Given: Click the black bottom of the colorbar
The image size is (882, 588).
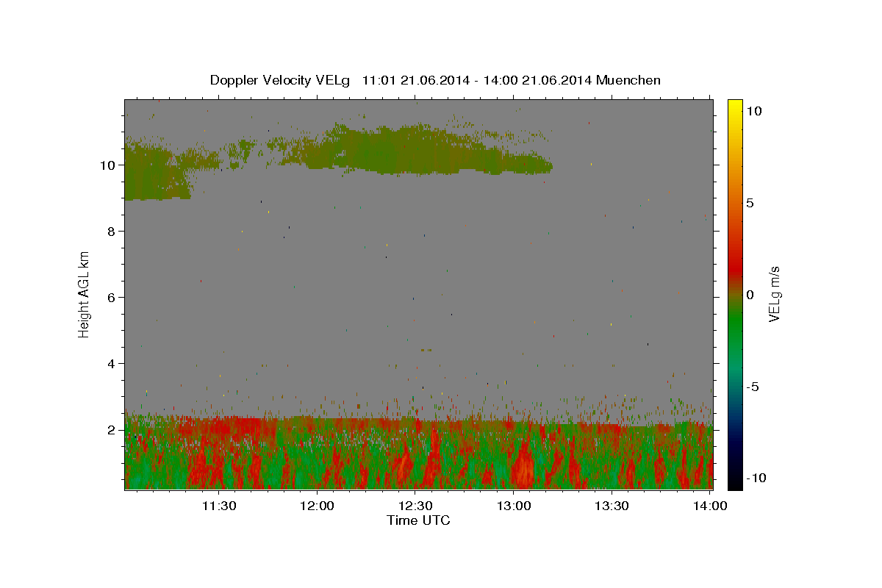Looking at the screenshot, I should pyautogui.click(x=734, y=478).
